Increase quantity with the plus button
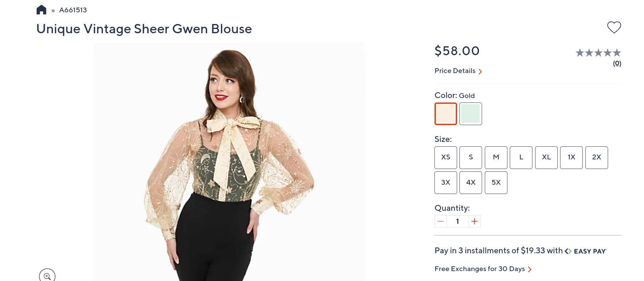 click(475, 221)
